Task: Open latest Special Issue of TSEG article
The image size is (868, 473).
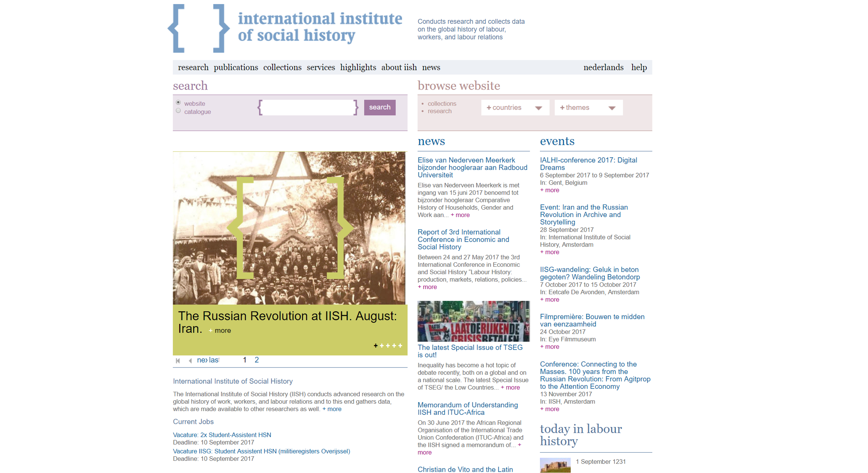Action: pos(470,351)
